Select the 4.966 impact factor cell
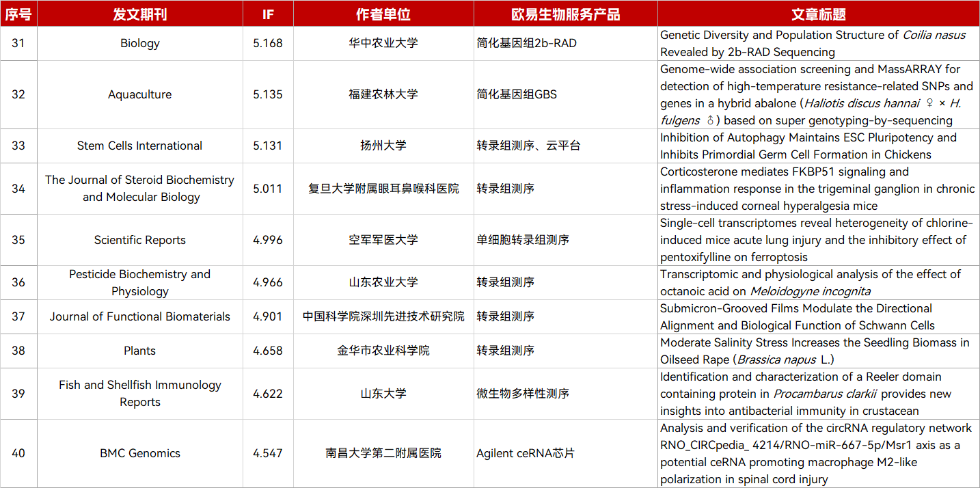The height and width of the screenshot is (488, 980). pyautogui.click(x=268, y=283)
